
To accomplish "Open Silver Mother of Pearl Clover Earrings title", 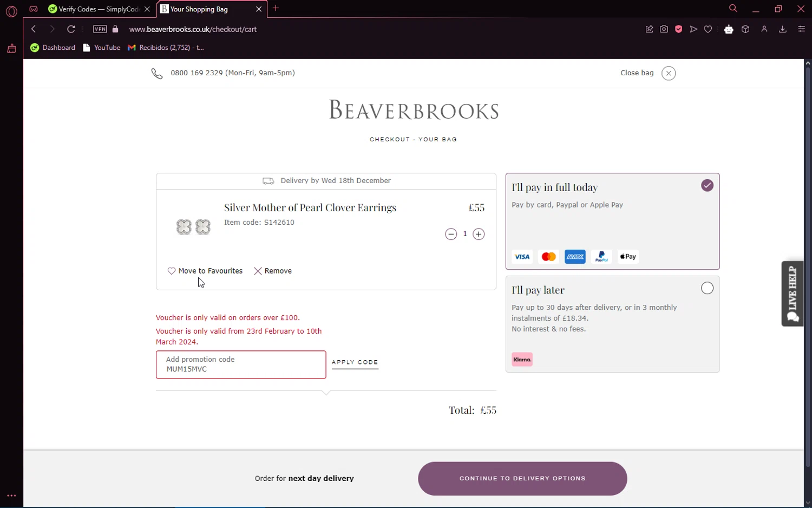I will pyautogui.click(x=310, y=208).
